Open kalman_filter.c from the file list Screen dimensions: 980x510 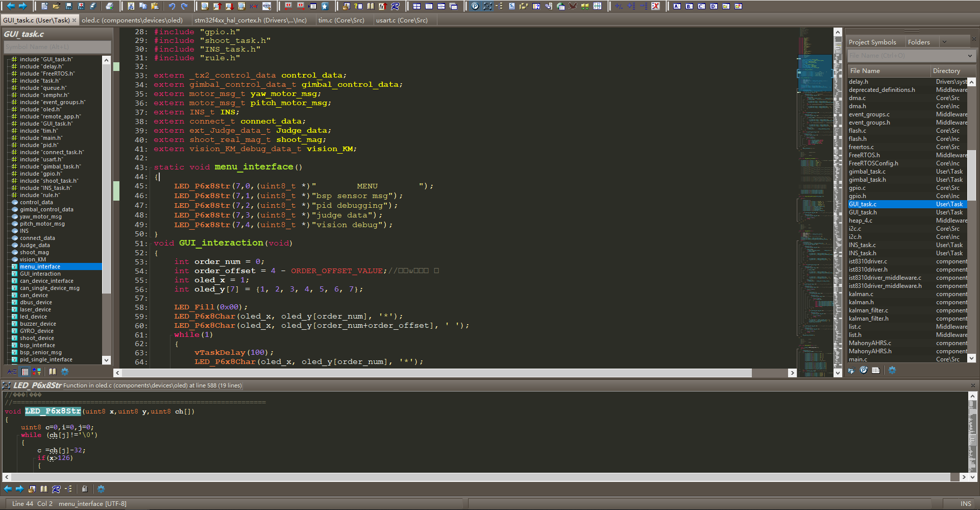869,310
